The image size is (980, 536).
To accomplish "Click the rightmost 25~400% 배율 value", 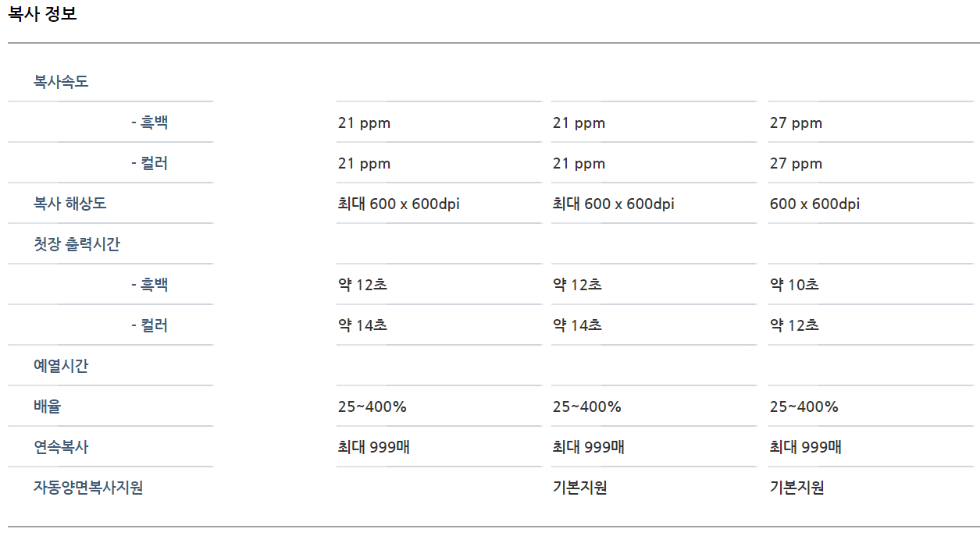I will 804,406.
